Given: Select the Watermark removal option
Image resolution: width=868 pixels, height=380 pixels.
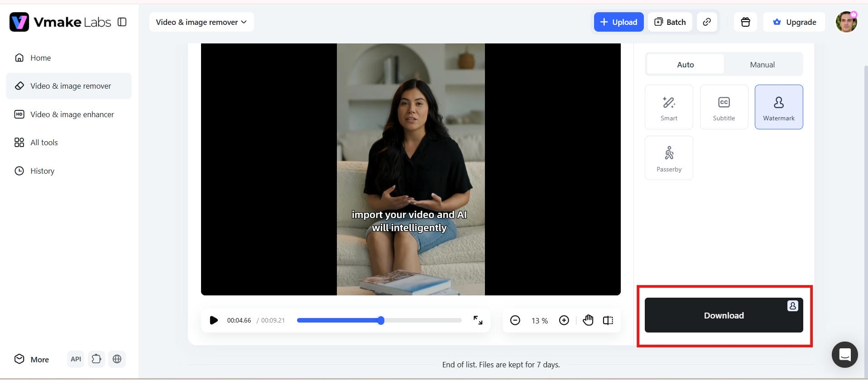Looking at the screenshot, I should pyautogui.click(x=778, y=107).
